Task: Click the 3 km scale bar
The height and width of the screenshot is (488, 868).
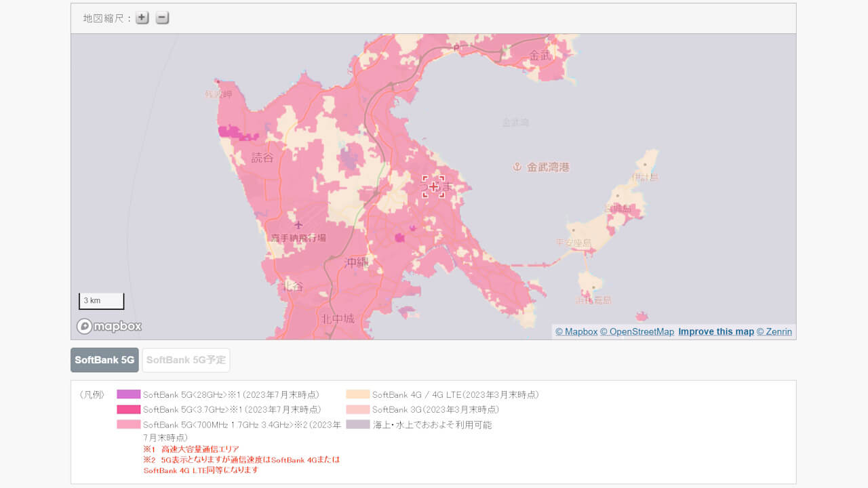Action: 101,300
